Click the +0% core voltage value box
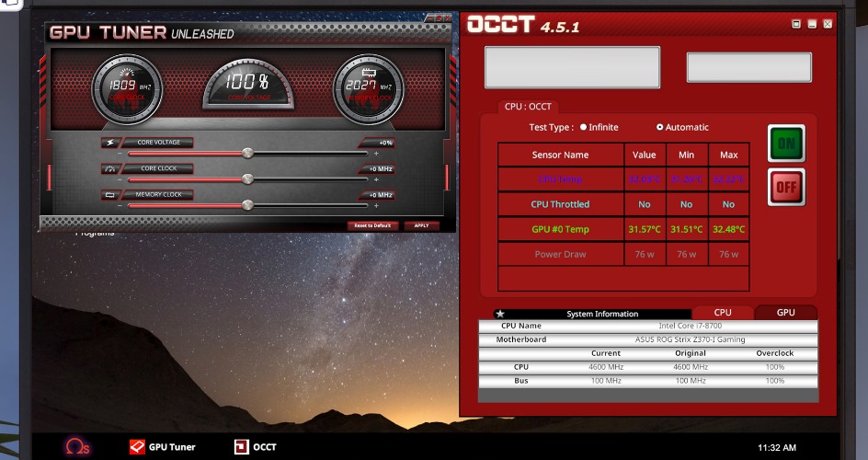 378,143
